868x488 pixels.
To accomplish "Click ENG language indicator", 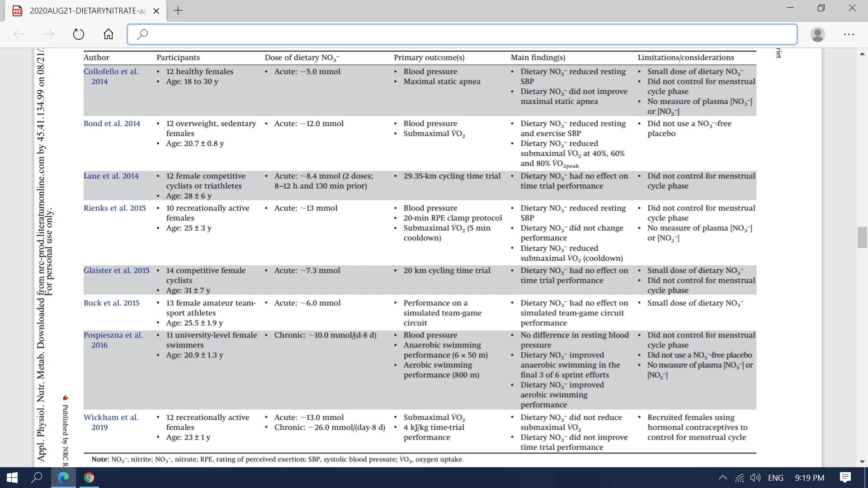I will (x=776, y=478).
